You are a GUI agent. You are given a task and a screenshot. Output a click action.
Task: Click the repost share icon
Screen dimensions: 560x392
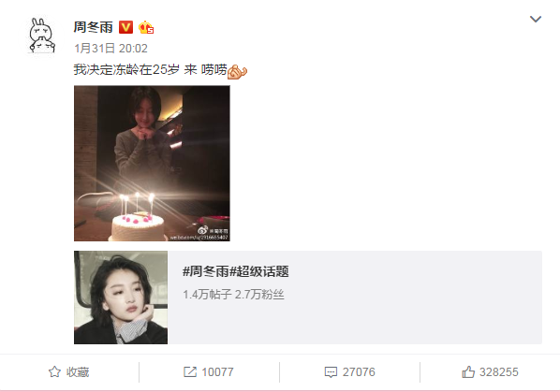tap(190, 372)
